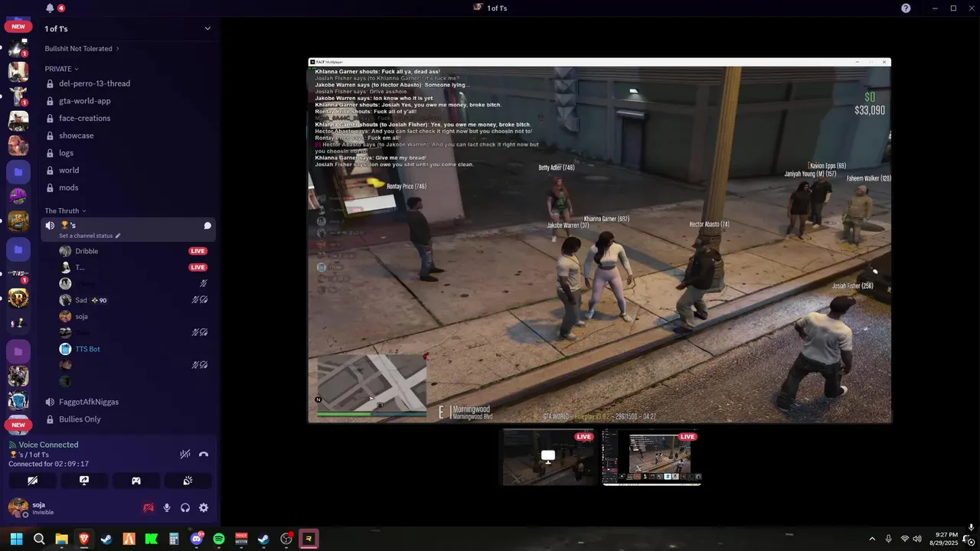Screen dimensions: 980x551
Task: Open text chat for the trophy voice channel
Action: point(207,226)
